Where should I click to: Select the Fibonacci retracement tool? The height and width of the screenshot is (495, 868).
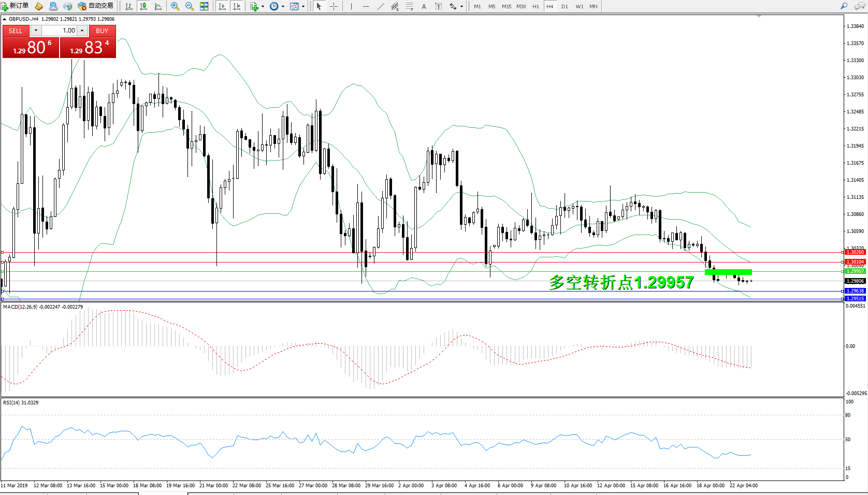409,6
